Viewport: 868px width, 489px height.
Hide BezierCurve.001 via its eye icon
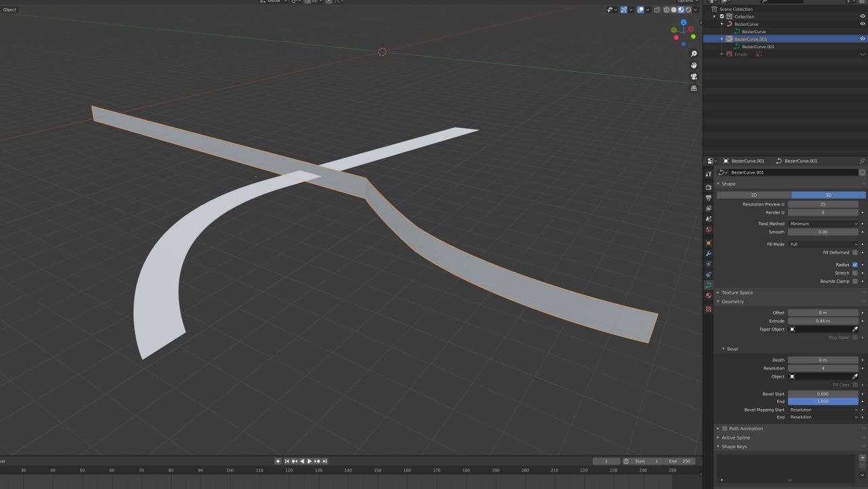click(863, 39)
